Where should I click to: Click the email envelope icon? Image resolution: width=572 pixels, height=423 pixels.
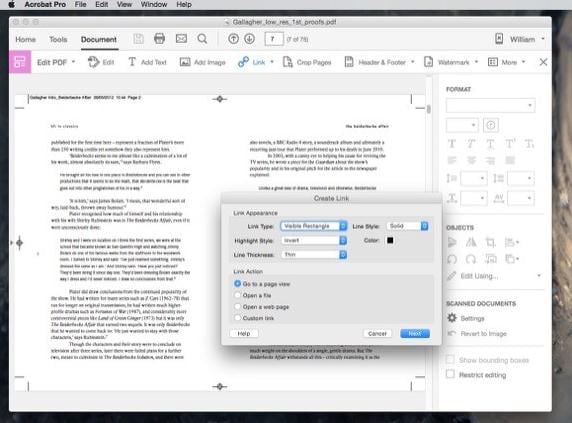pyautogui.click(x=181, y=38)
